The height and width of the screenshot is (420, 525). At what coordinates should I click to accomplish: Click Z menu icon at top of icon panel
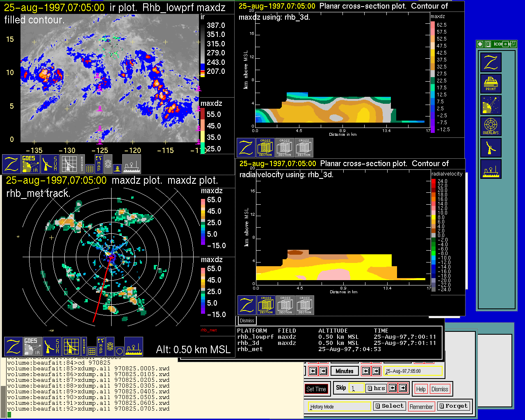pyautogui.click(x=491, y=62)
